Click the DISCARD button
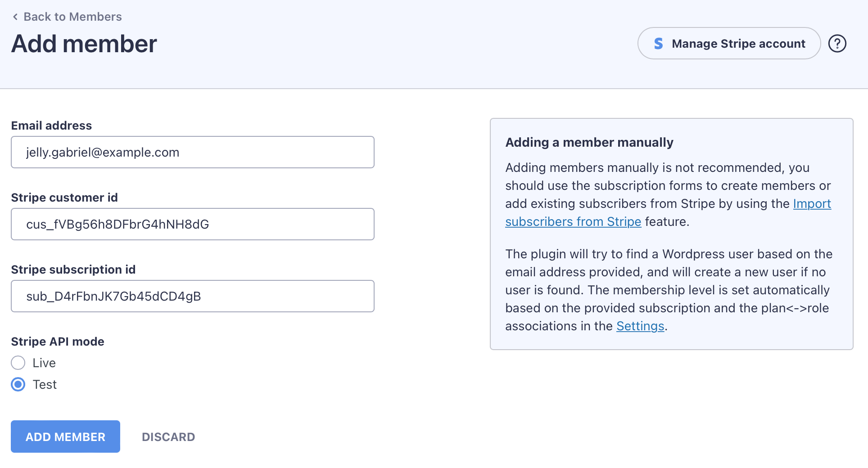The height and width of the screenshot is (468, 868). point(168,437)
